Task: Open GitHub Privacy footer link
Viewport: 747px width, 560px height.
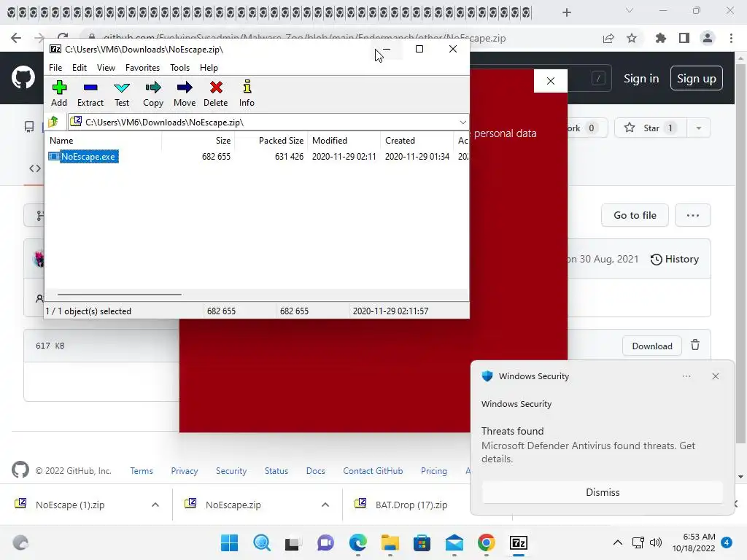Action: (185, 471)
